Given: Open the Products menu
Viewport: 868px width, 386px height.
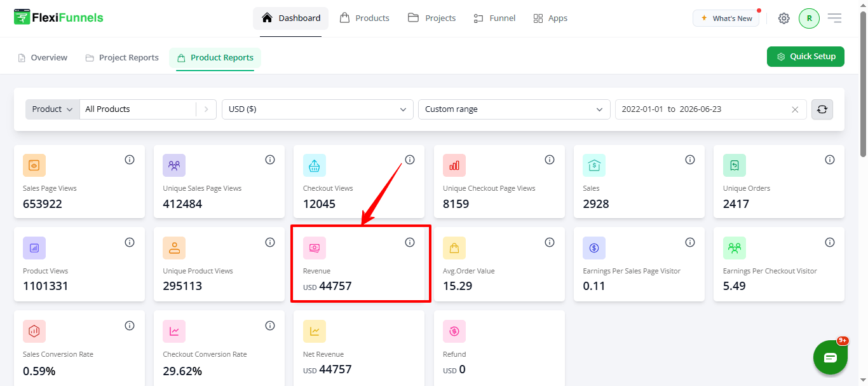Looking at the screenshot, I should point(365,18).
